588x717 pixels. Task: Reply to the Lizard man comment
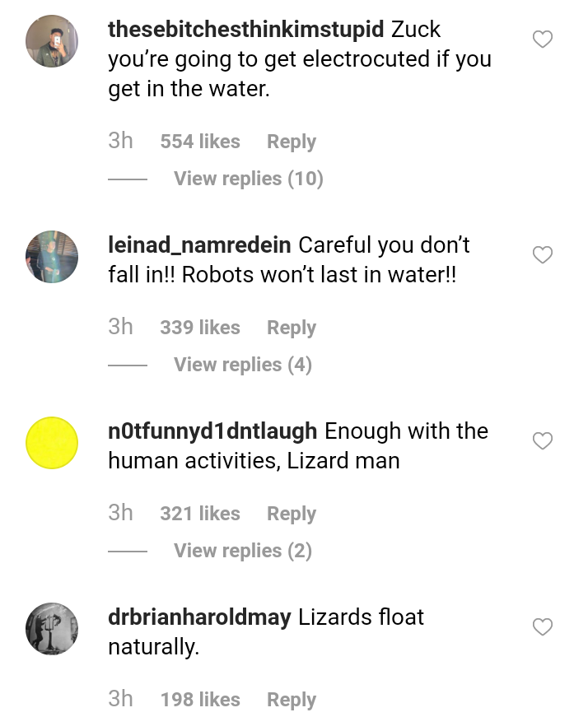291,514
